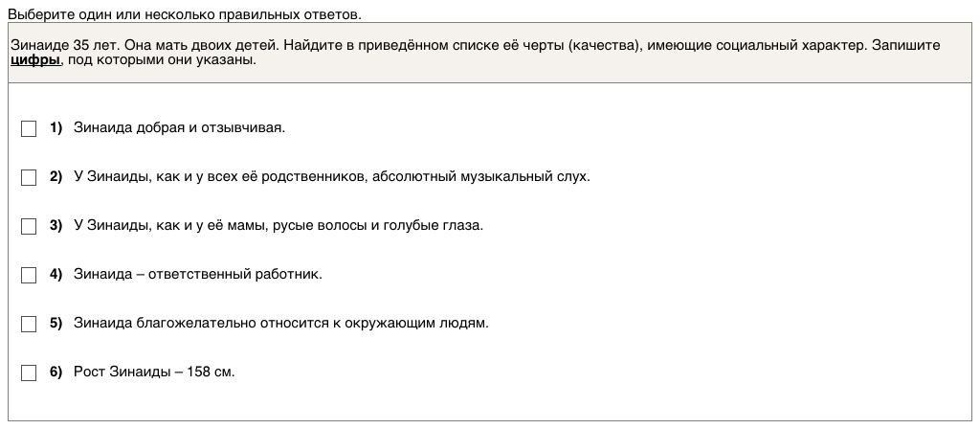Click the underlined word "цифры"
The image size is (980, 429).
click(35, 60)
